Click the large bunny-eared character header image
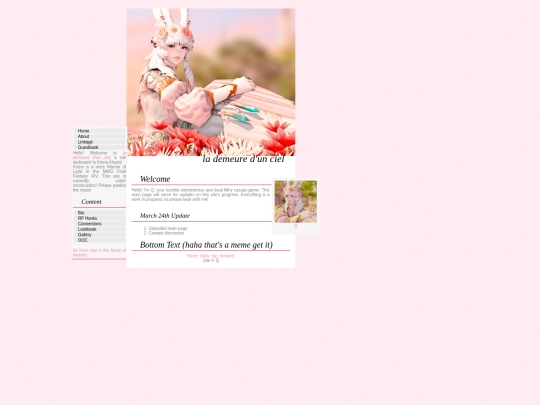The width and height of the screenshot is (540, 405). tap(211, 82)
